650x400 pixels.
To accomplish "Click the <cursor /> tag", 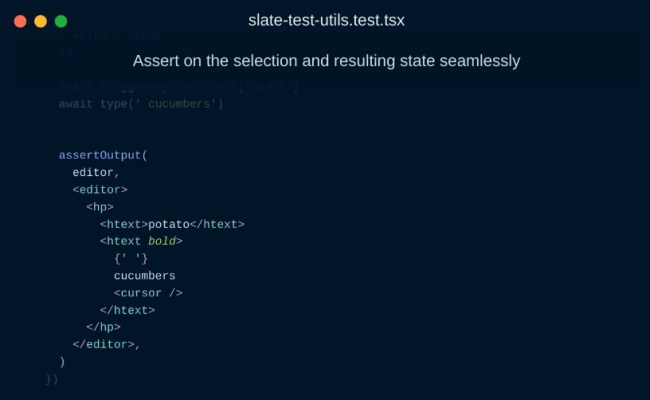I will point(148,293).
